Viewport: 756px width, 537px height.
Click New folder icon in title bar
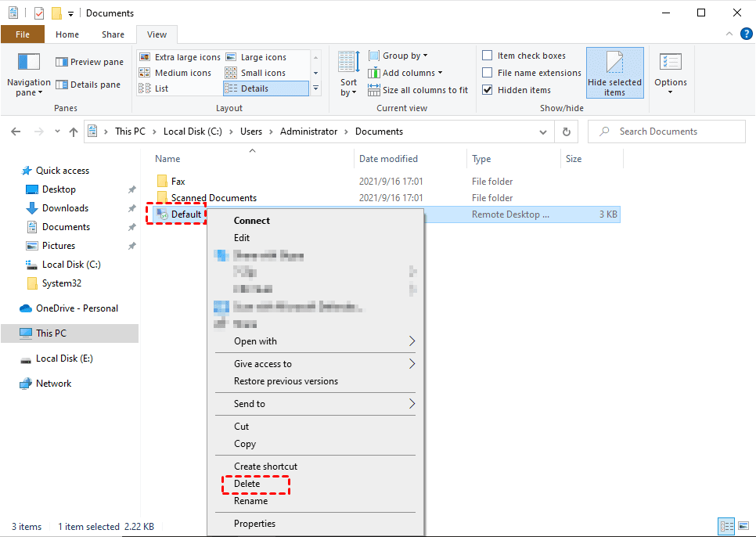point(56,13)
